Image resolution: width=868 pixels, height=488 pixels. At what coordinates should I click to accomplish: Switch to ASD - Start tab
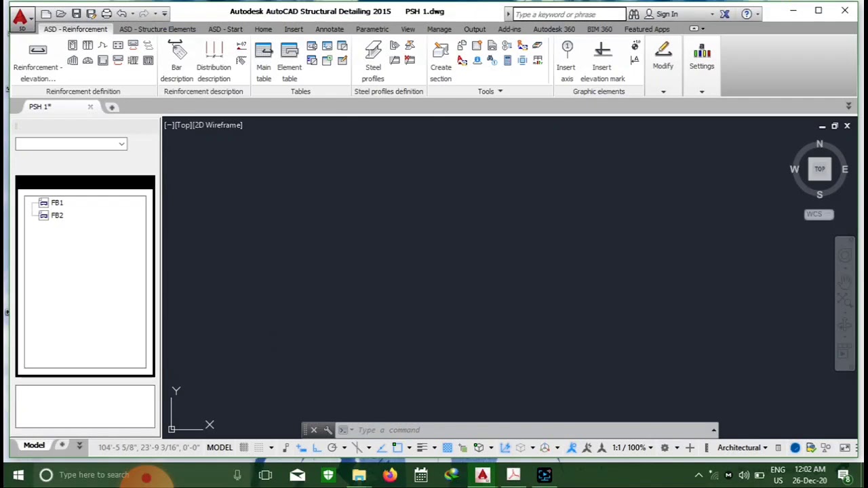point(225,29)
